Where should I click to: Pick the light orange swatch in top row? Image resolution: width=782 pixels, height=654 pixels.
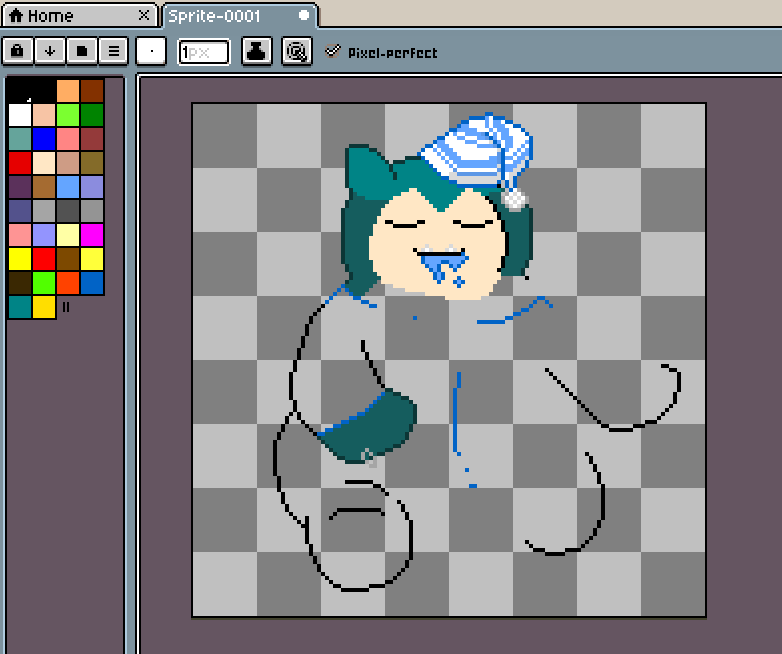(x=68, y=91)
